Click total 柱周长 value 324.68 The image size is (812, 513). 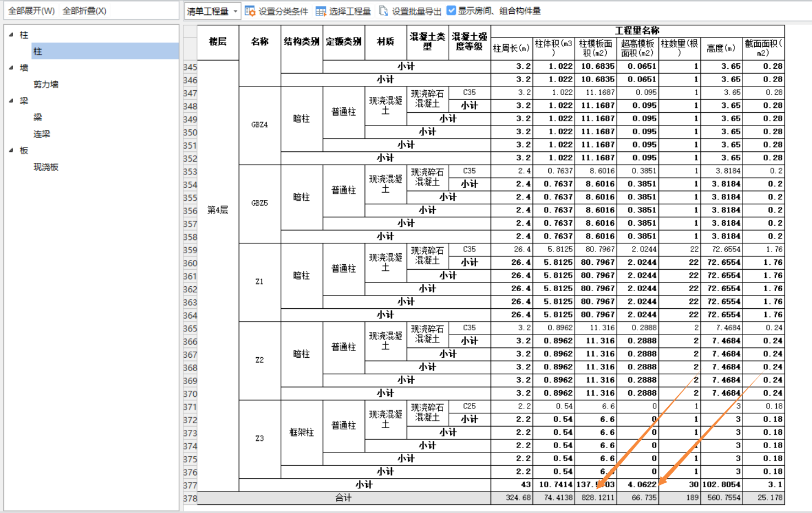512,498
